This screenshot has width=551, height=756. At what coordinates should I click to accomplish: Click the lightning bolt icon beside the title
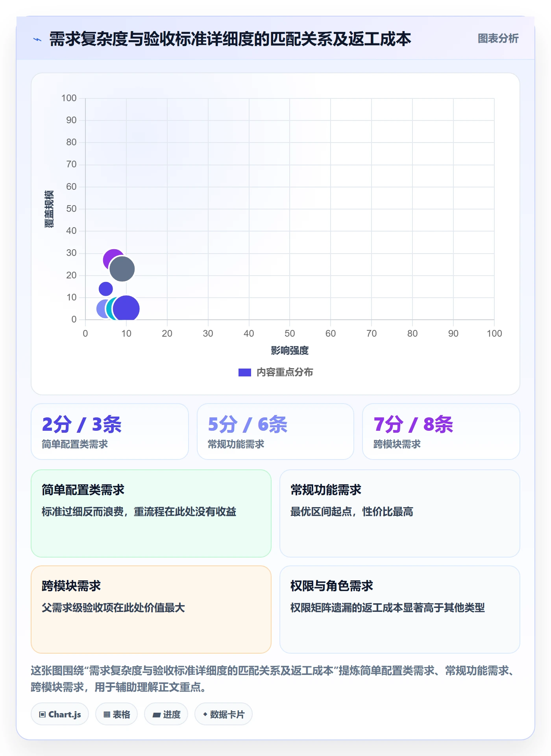pyautogui.click(x=37, y=39)
